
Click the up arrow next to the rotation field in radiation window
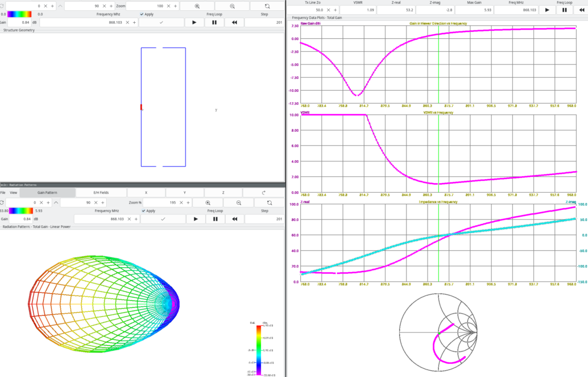[56, 202]
